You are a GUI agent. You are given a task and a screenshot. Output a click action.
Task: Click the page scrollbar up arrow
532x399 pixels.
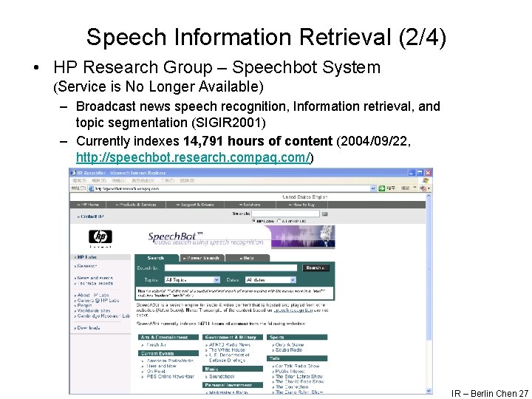429,196
